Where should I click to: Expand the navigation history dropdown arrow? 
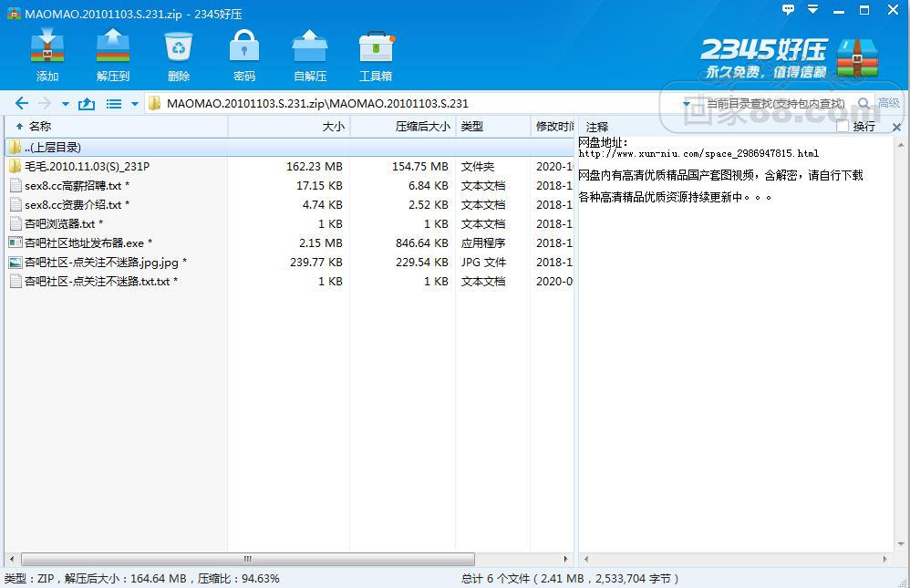(x=66, y=104)
